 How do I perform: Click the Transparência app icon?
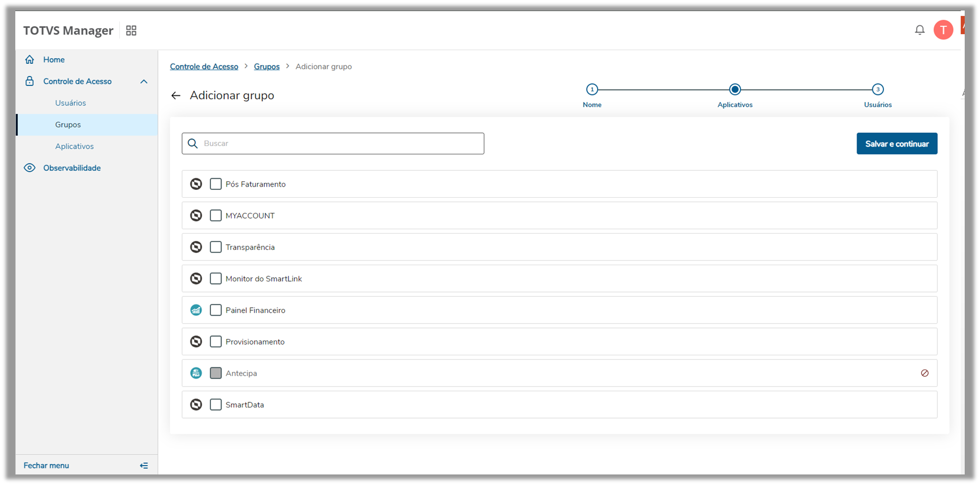tap(196, 247)
